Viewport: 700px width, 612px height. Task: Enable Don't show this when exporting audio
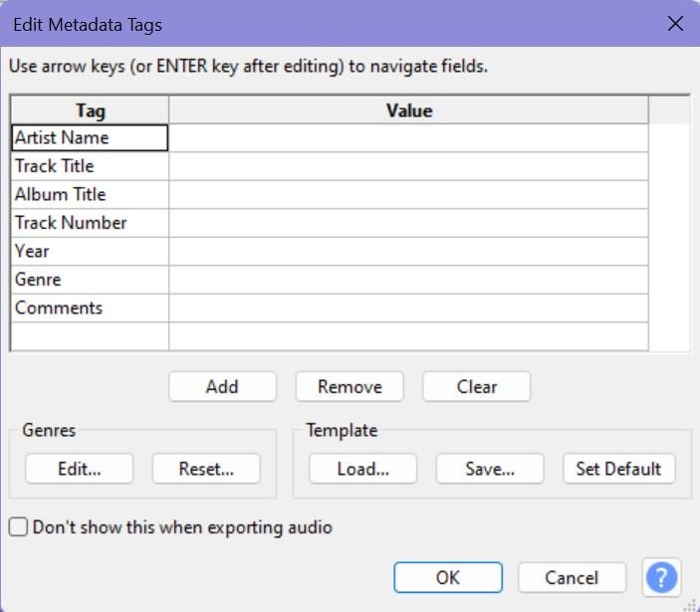tap(18, 526)
